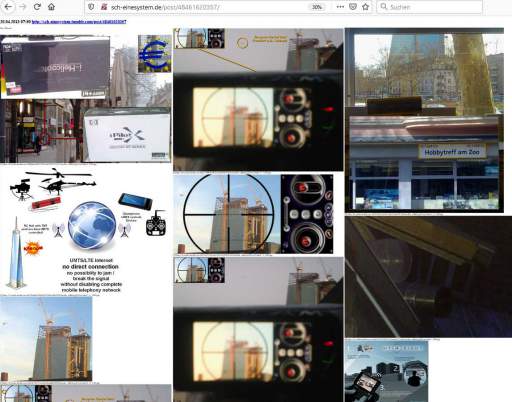Open the page actions three-dot menu
The image size is (512, 402).
click(x=340, y=7)
